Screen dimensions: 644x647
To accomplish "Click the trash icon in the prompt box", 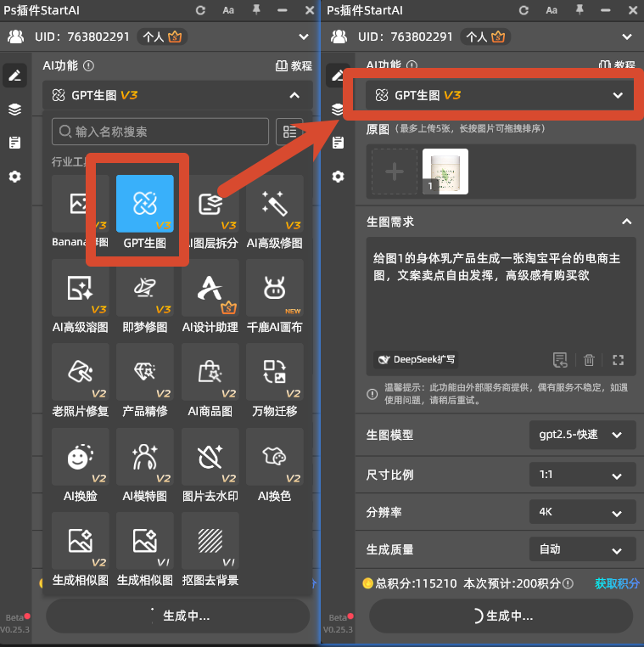I will (x=589, y=360).
